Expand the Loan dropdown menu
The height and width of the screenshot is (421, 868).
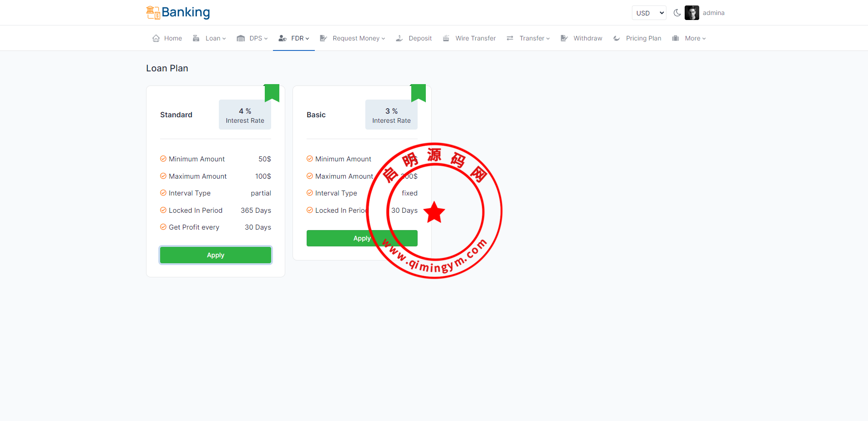215,38
